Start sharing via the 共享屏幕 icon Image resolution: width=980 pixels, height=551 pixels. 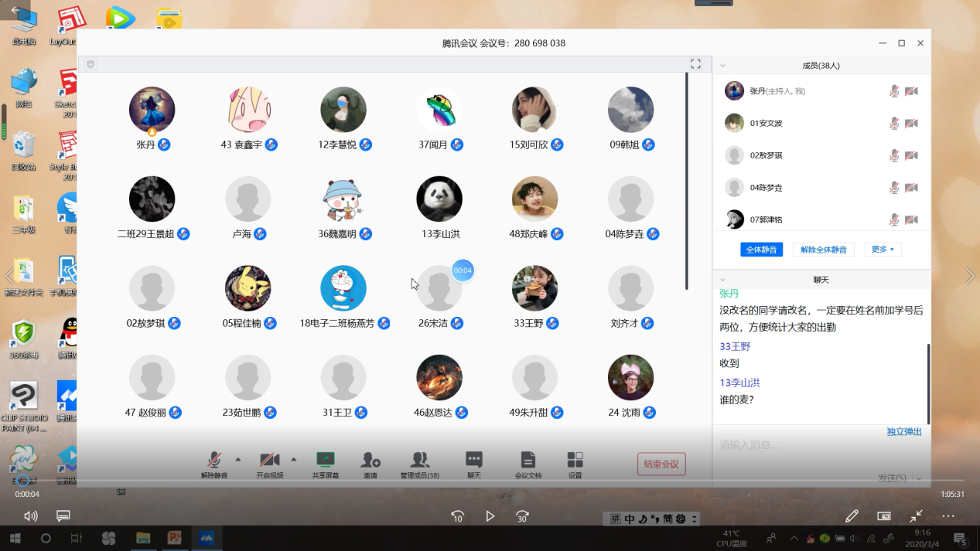[326, 460]
